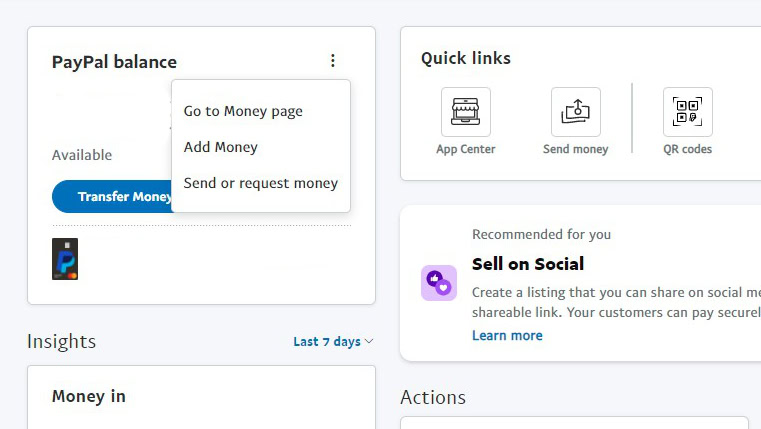Viewport: 761px width, 429px height.
Task: Click the Quick links heading
Action: point(466,58)
